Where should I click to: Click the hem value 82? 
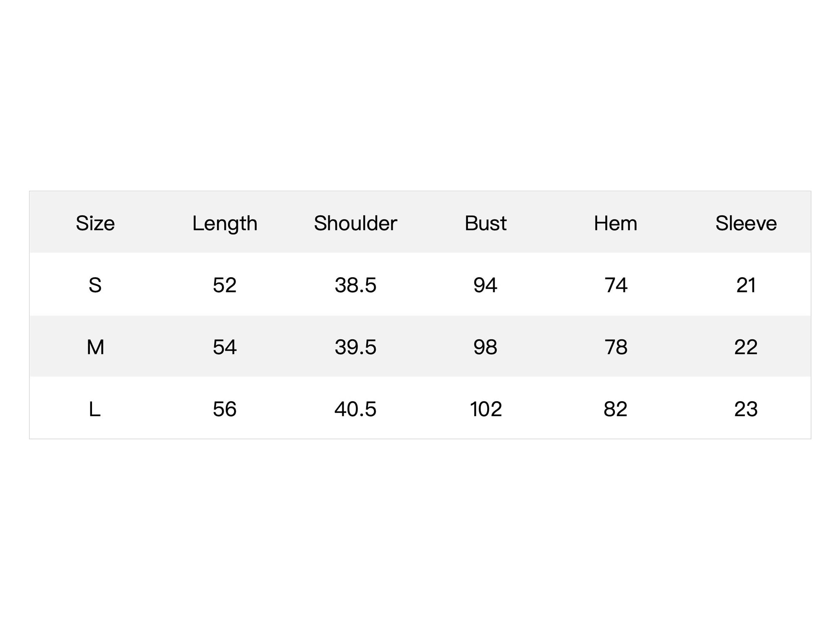[615, 409]
